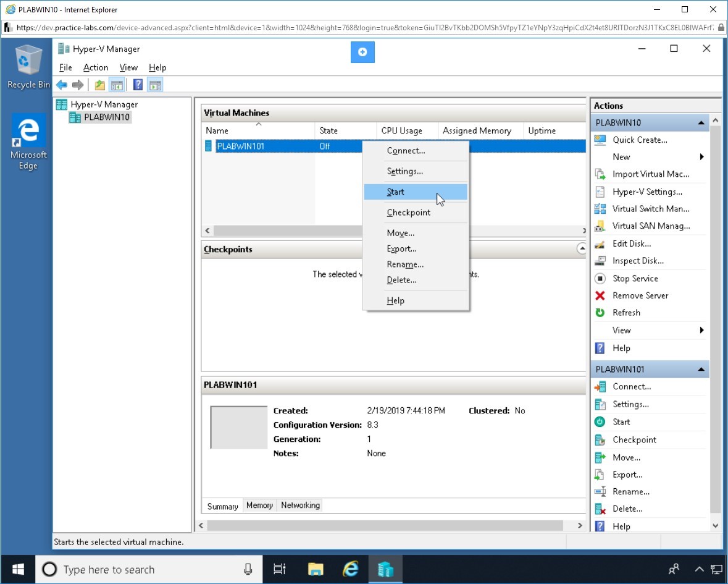Click the PLABWIN101 Connect icon in Actions

[x=600, y=386]
